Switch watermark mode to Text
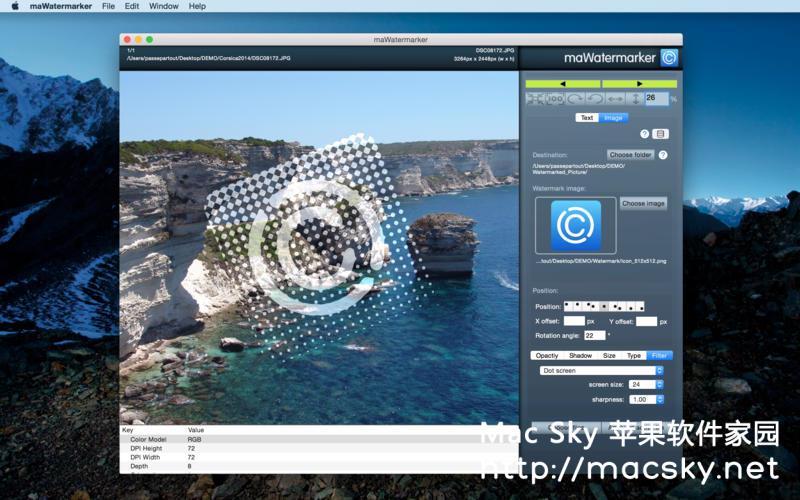 click(587, 118)
